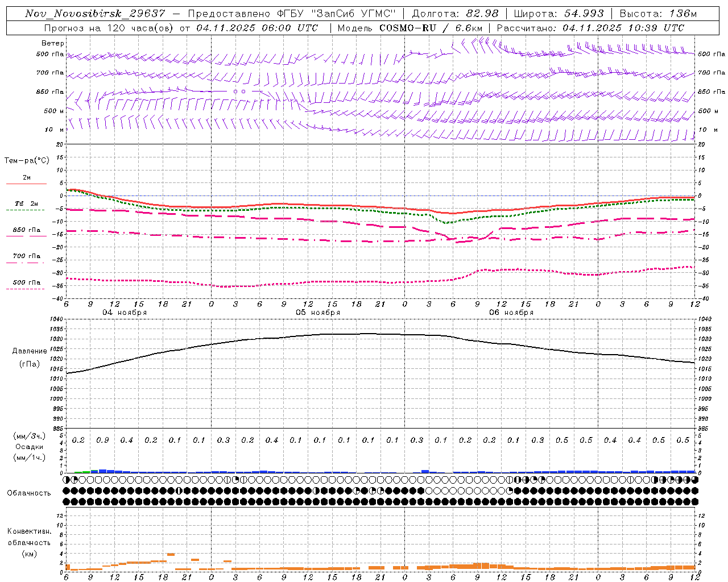Click the green precipitation bar at forecast start
The width and height of the screenshot is (728, 582).
click(x=82, y=472)
